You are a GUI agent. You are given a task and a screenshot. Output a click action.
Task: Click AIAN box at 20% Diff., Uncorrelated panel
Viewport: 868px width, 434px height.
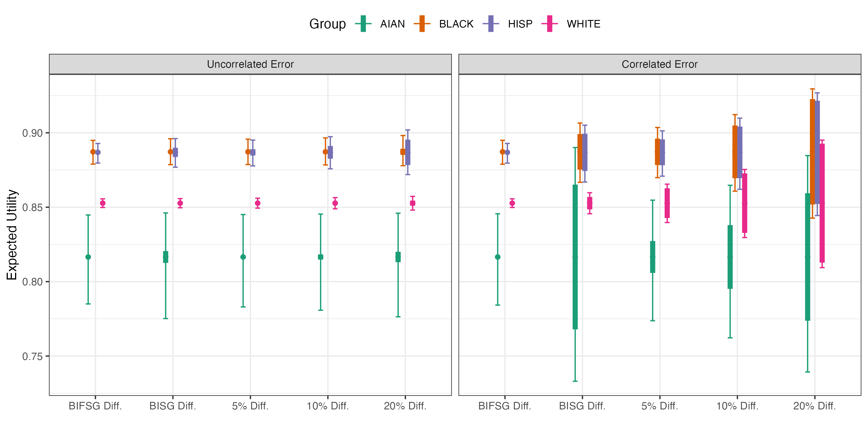point(398,257)
